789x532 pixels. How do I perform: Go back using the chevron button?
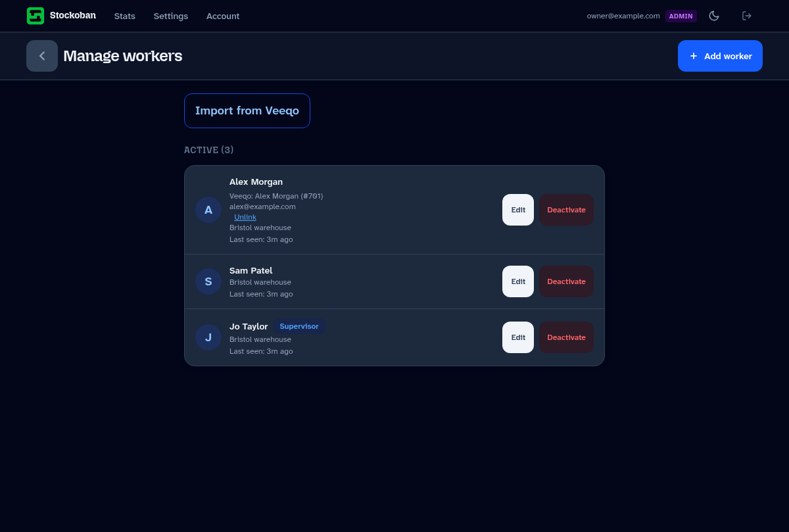pyautogui.click(x=42, y=56)
